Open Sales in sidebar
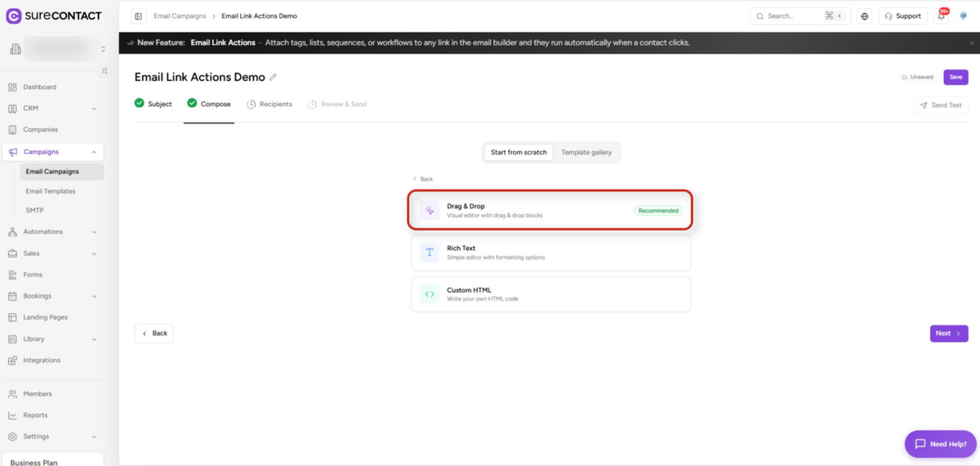 tap(52, 253)
